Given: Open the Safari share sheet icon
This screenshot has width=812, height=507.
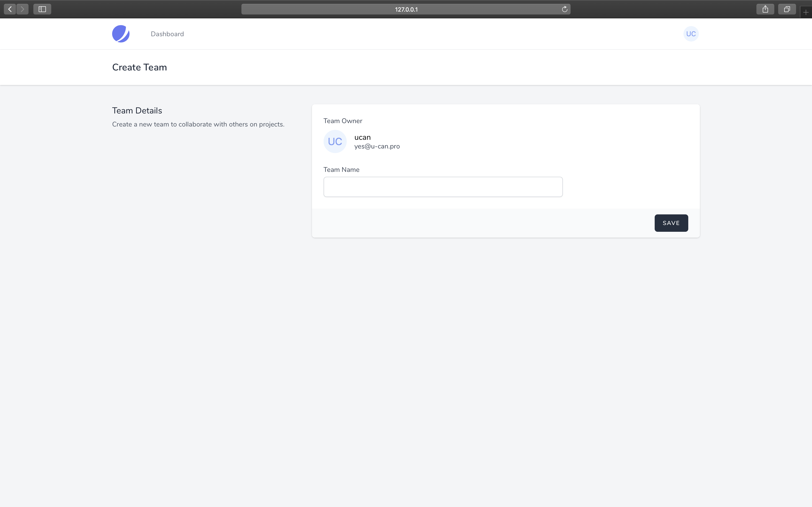Looking at the screenshot, I should pyautogui.click(x=765, y=9).
